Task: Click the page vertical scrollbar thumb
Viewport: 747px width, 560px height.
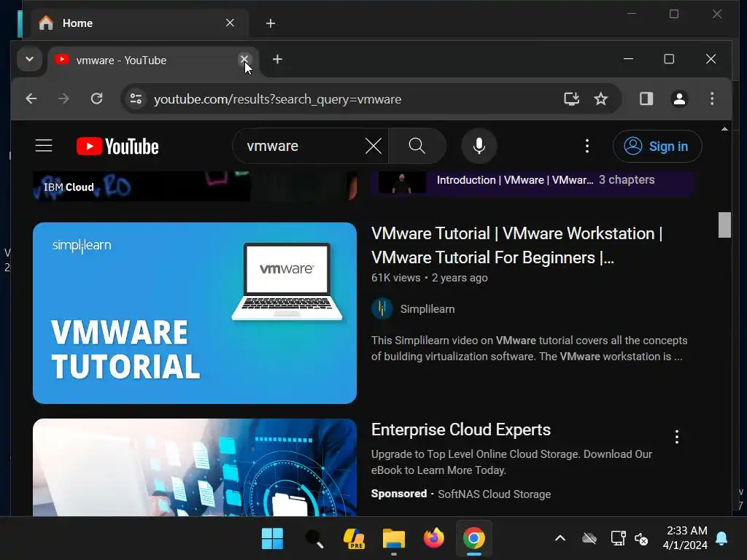Action: pos(724,225)
